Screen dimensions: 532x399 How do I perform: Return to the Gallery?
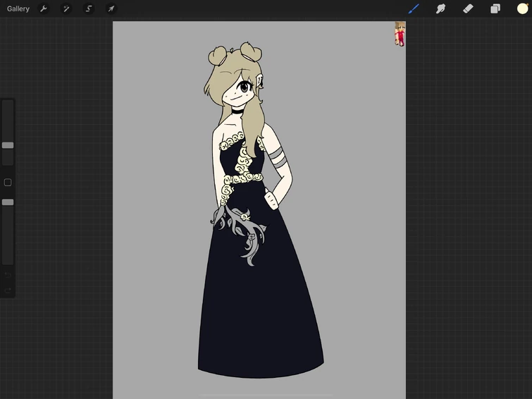(18, 9)
